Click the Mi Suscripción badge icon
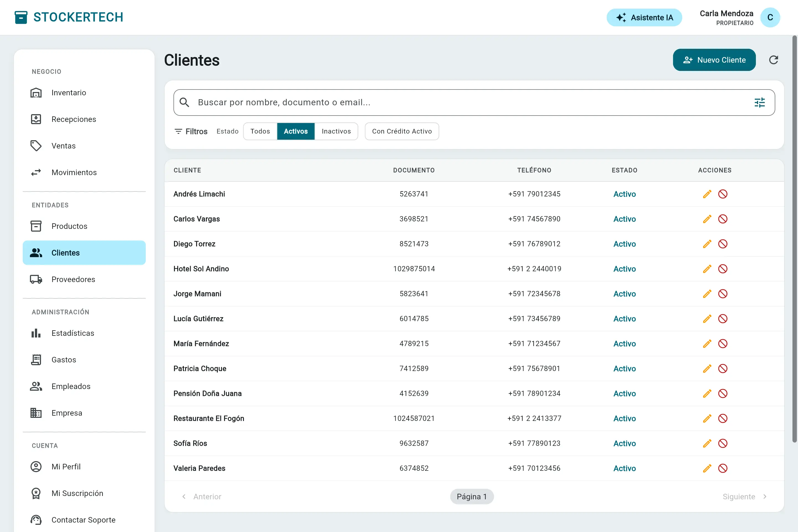 point(36,493)
